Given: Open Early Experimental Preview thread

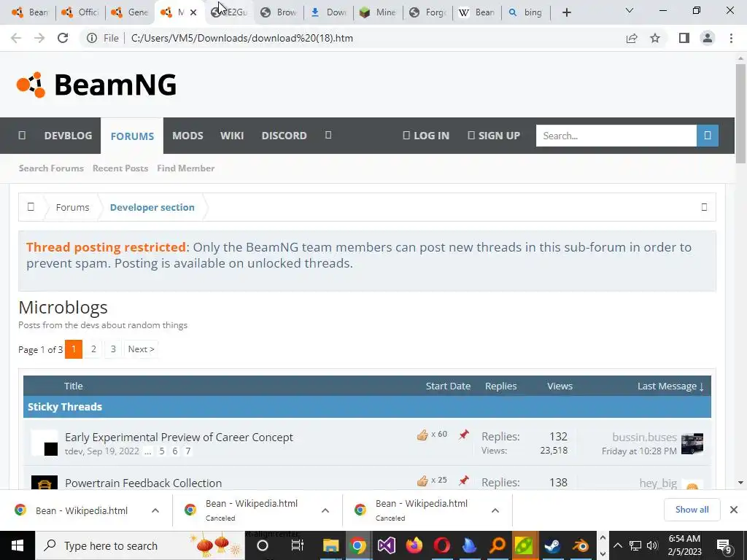Looking at the screenshot, I should click(x=179, y=437).
